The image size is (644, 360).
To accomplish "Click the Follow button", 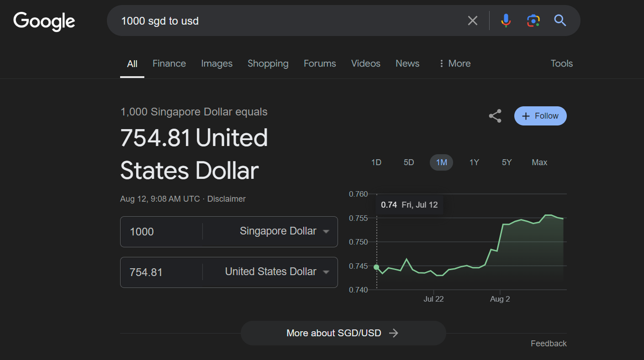I will [540, 116].
